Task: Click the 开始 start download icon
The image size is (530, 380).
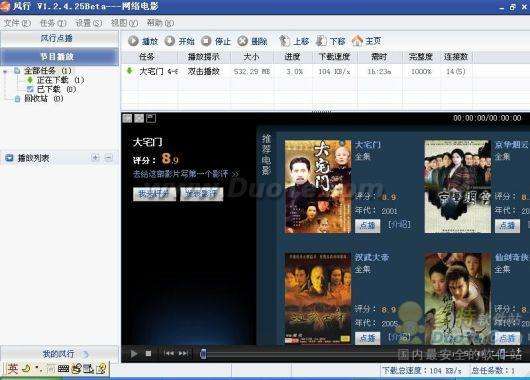Action: [170, 41]
